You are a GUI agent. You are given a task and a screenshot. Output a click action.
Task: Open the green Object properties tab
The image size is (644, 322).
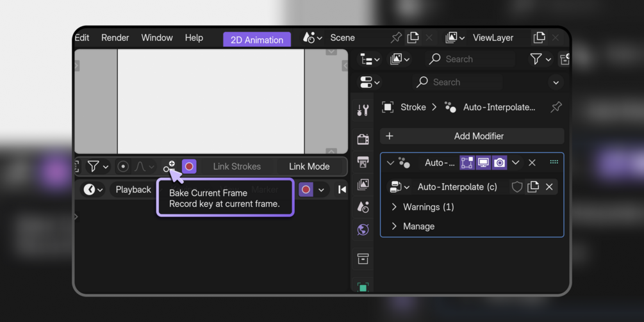click(363, 287)
